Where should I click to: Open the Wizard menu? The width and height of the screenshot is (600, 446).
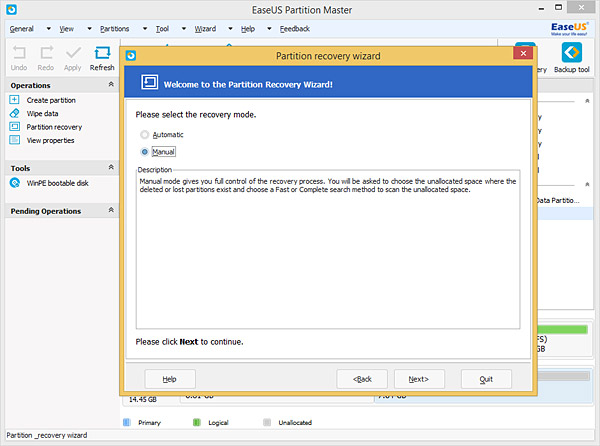[205, 29]
